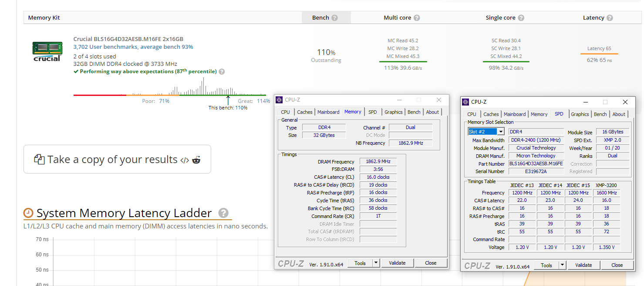Click help icon beside System Memory Latency Ladder
The height and width of the screenshot is (286, 644).
(x=223, y=213)
